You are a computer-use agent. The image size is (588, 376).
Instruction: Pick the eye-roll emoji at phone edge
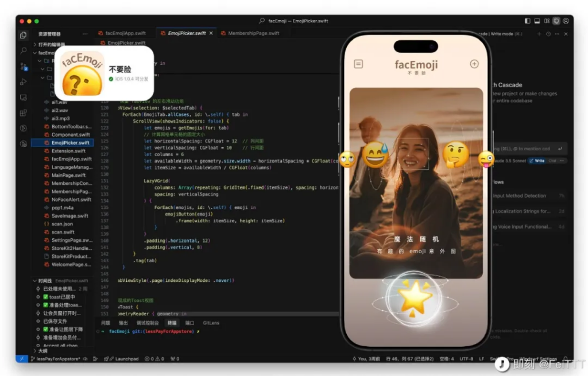tap(347, 159)
